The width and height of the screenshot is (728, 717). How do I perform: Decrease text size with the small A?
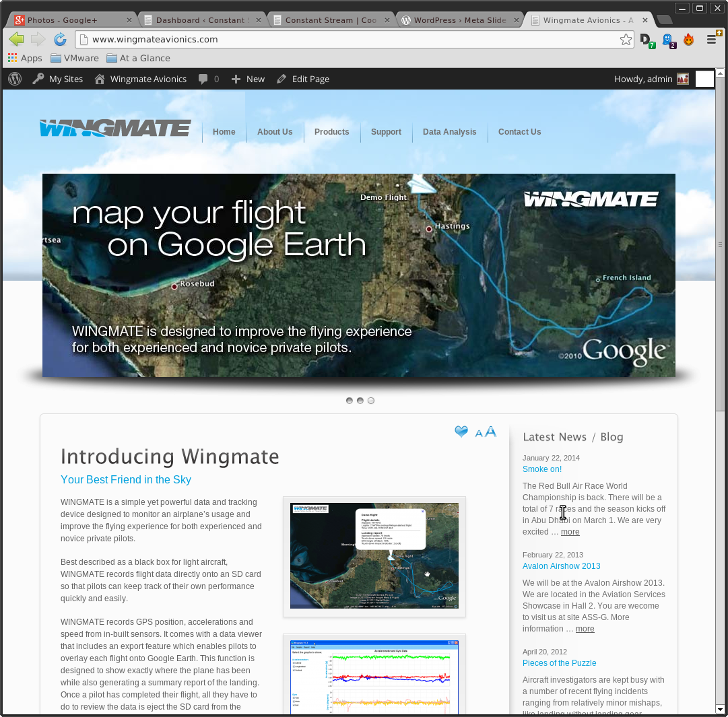[479, 434]
